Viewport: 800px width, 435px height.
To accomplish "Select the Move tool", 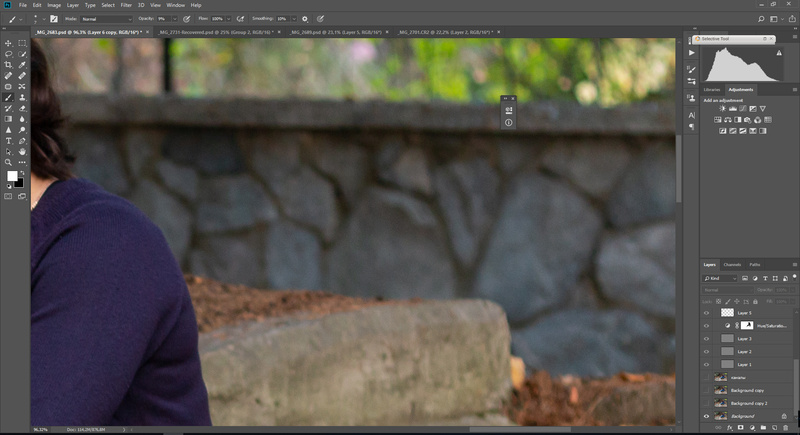I will click(9, 43).
